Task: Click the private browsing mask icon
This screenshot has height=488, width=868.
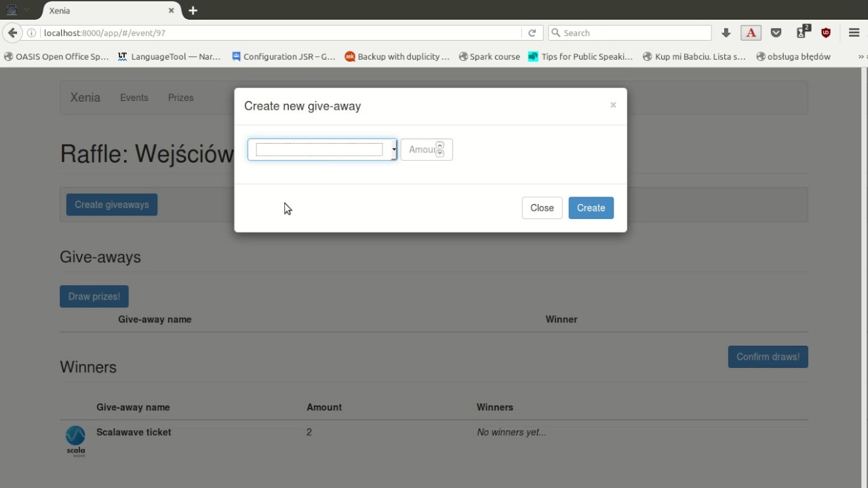Action: pos(12,10)
